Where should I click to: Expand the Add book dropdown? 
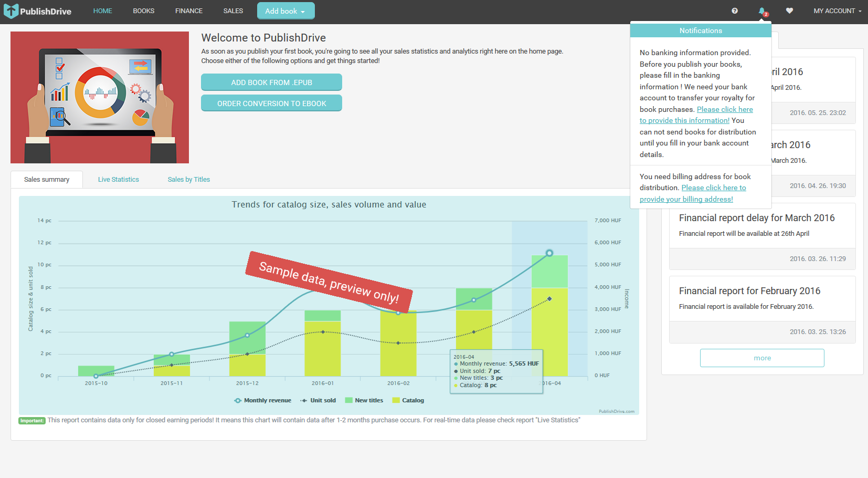click(285, 11)
